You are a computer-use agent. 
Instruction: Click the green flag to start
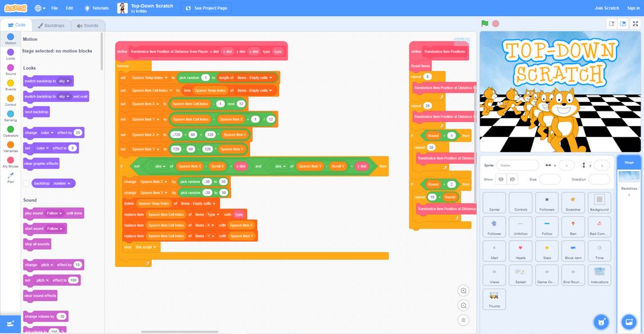pos(484,23)
